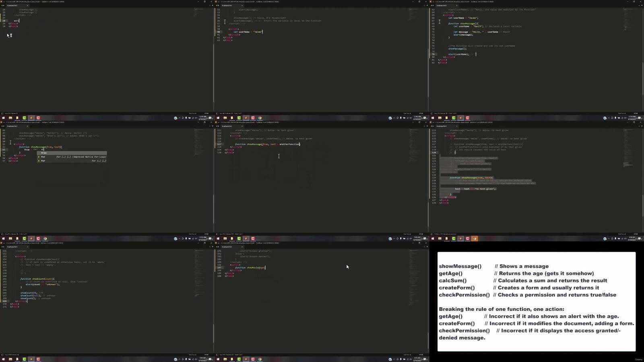Open notification center on taskbar under autocomplete window
This screenshot has width=644, height=362.
coord(210,238)
